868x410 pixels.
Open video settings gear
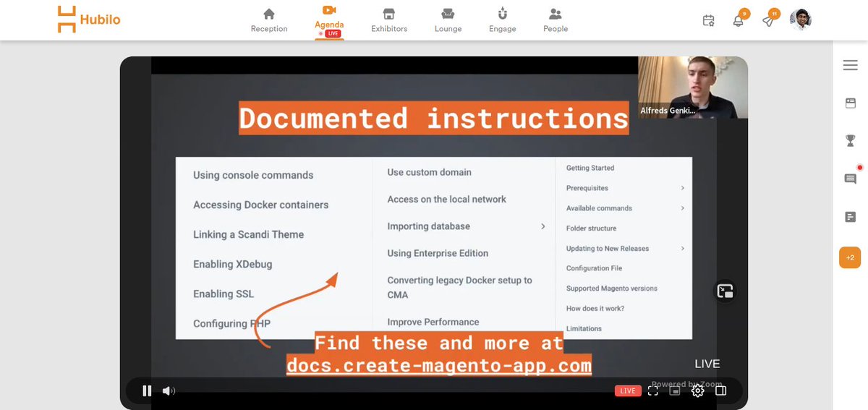pos(697,390)
